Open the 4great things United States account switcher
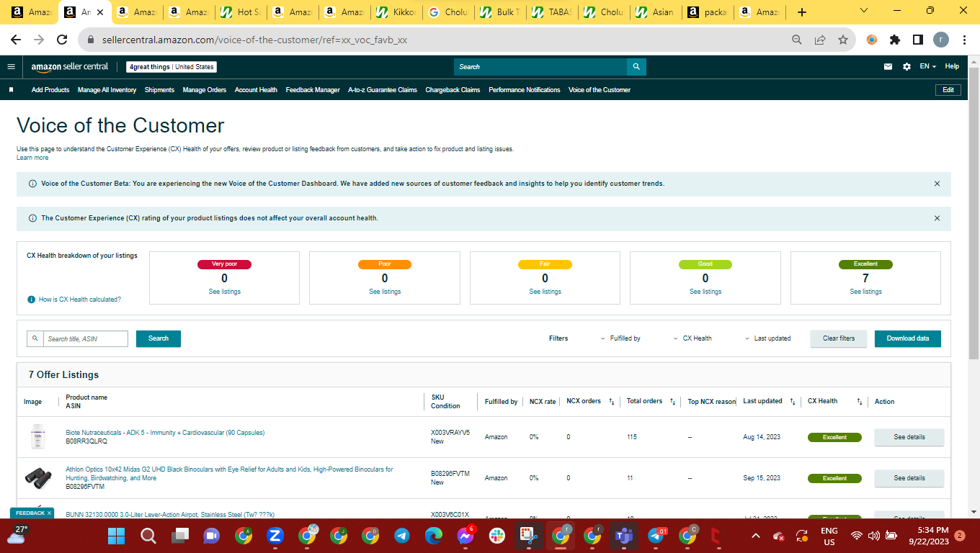The height and width of the screenshot is (553, 980). 171,67
